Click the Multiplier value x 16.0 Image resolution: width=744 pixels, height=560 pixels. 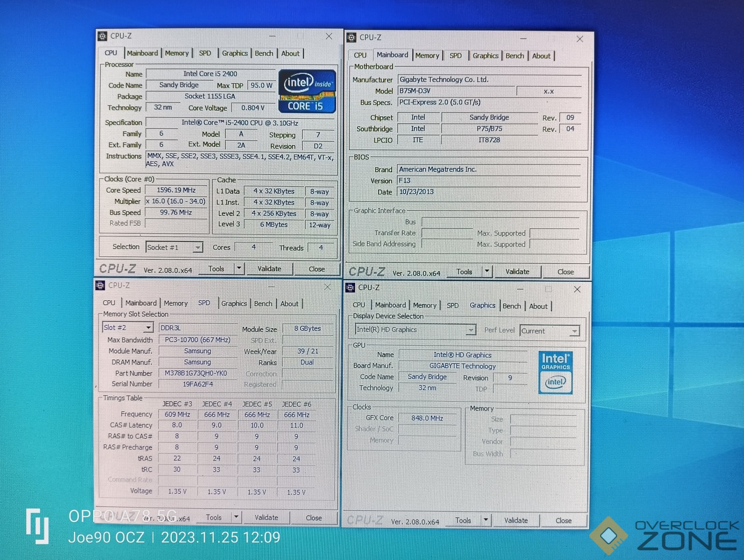(176, 201)
